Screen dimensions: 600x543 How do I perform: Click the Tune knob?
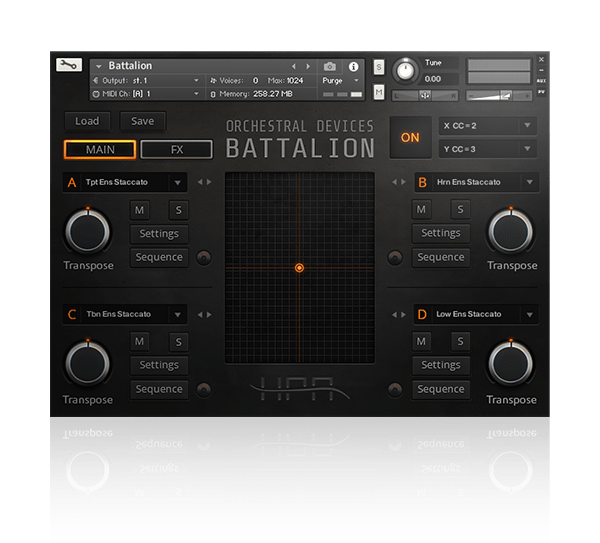tap(405, 71)
